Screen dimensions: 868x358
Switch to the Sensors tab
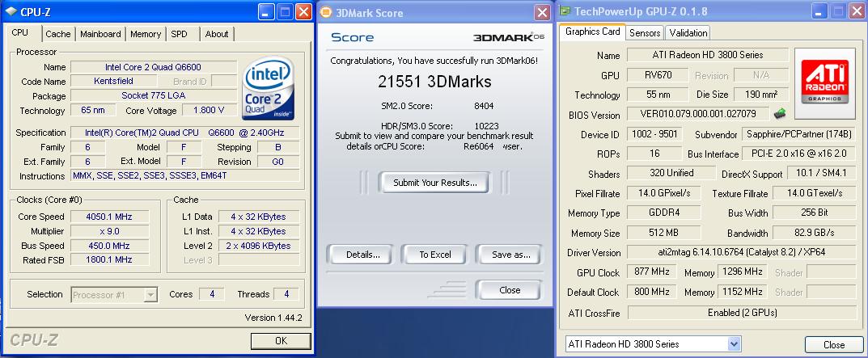coord(645,33)
